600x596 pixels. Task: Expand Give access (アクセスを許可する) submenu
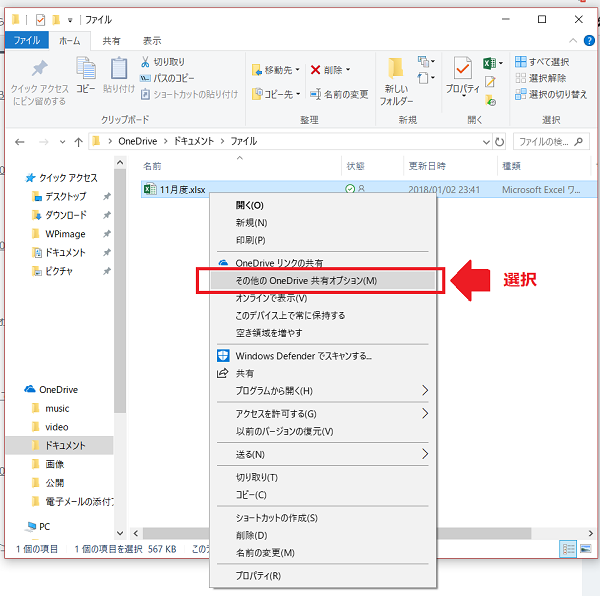(x=425, y=414)
